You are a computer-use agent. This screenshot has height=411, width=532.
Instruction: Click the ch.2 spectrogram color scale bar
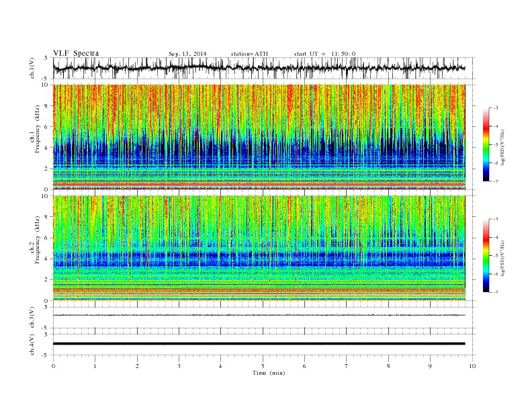click(486, 256)
